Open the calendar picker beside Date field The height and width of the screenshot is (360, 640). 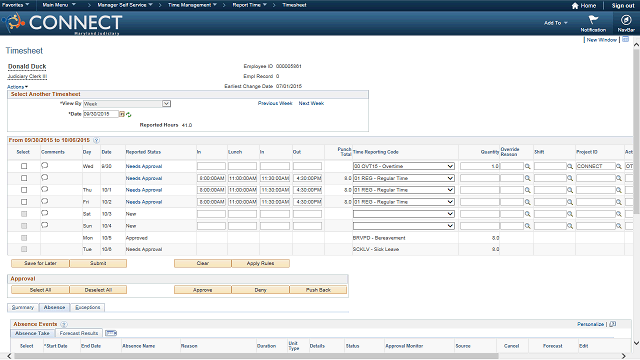click(122, 114)
